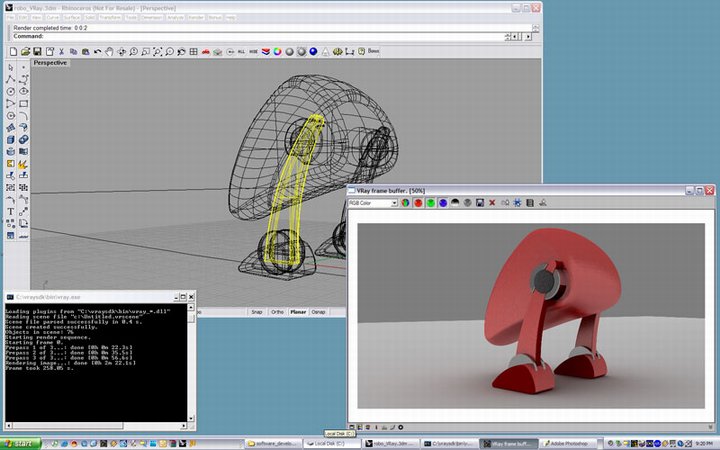Switch to Adobe Photoshop taskbar button

click(569, 444)
